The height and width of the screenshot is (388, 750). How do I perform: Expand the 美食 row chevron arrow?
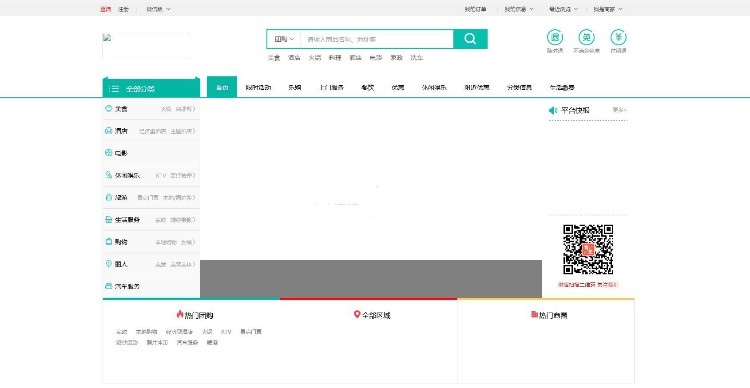click(193, 109)
